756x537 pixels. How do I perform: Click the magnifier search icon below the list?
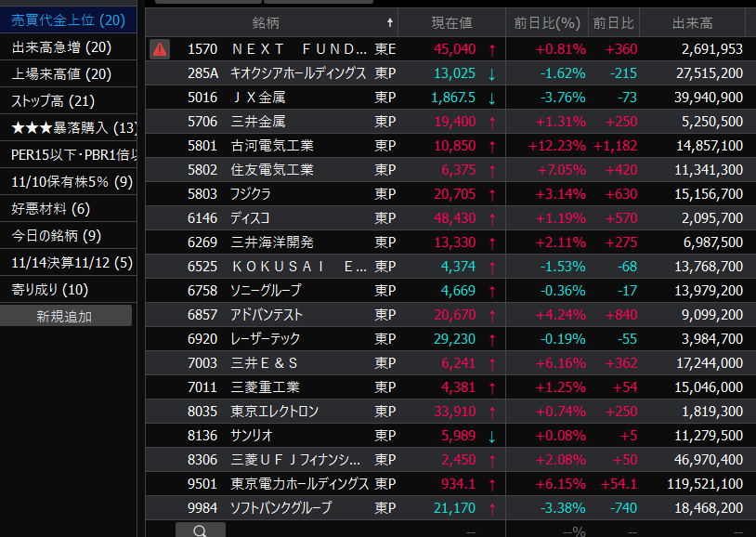point(201,530)
